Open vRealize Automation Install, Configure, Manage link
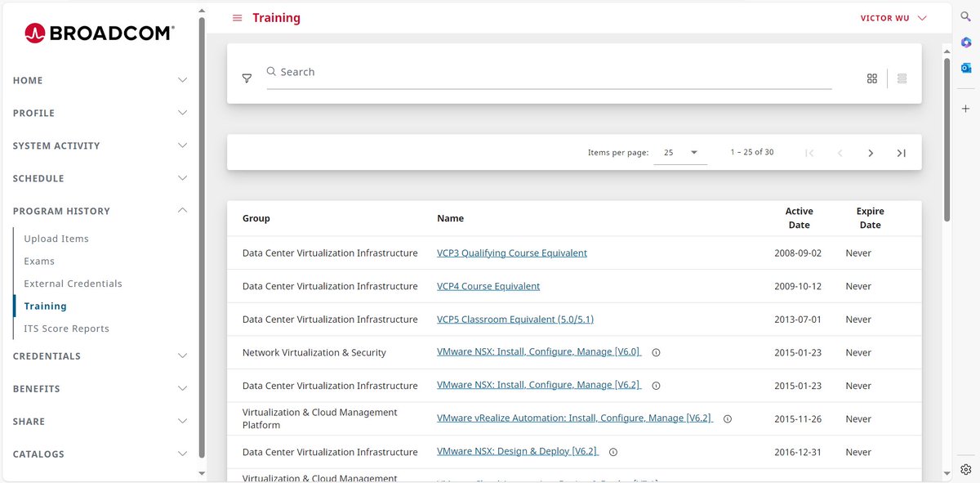 coord(575,418)
